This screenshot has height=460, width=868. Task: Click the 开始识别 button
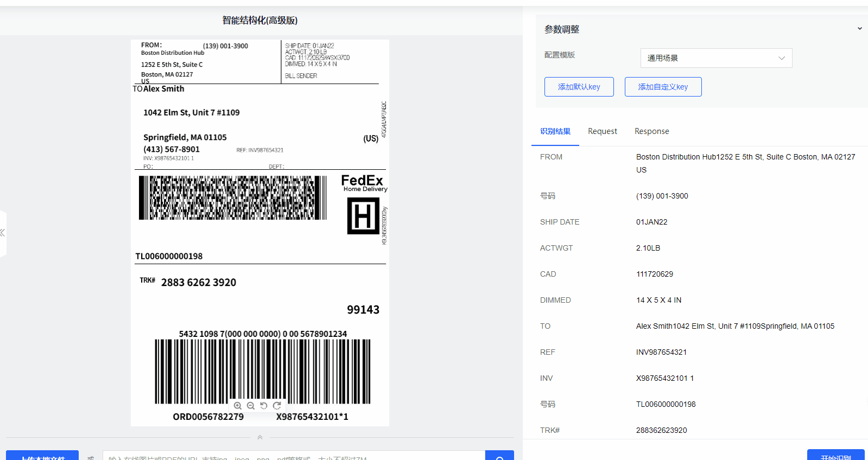tap(836, 455)
